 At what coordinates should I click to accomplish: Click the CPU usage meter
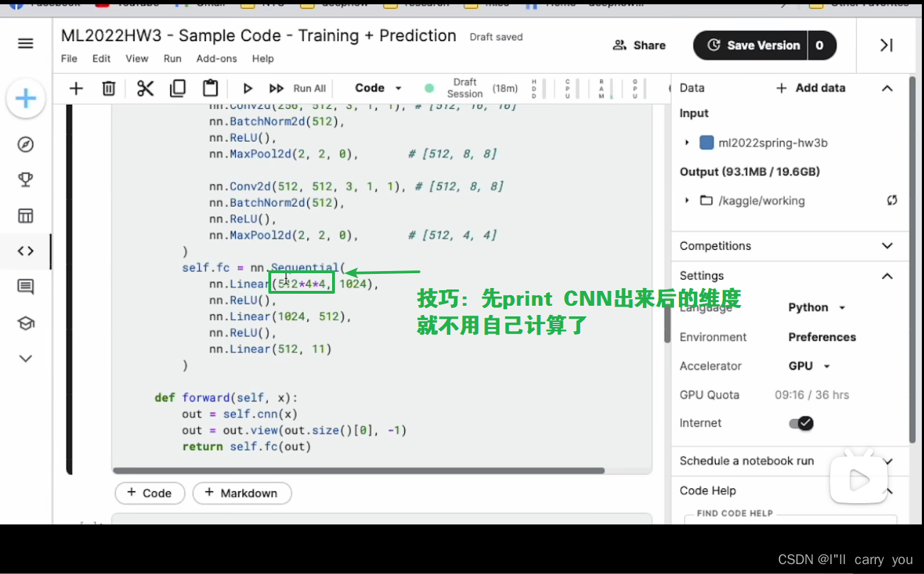(570, 88)
